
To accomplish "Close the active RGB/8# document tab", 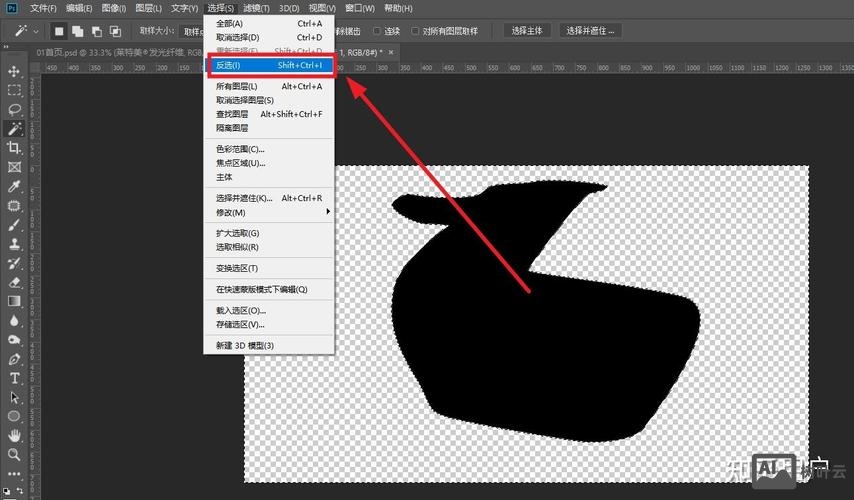I will 391,52.
